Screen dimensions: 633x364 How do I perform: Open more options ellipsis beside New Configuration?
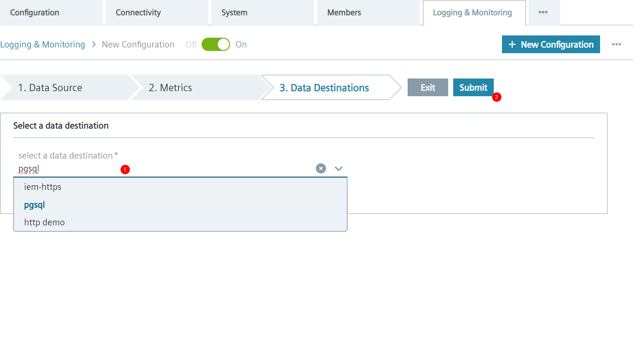tap(616, 44)
